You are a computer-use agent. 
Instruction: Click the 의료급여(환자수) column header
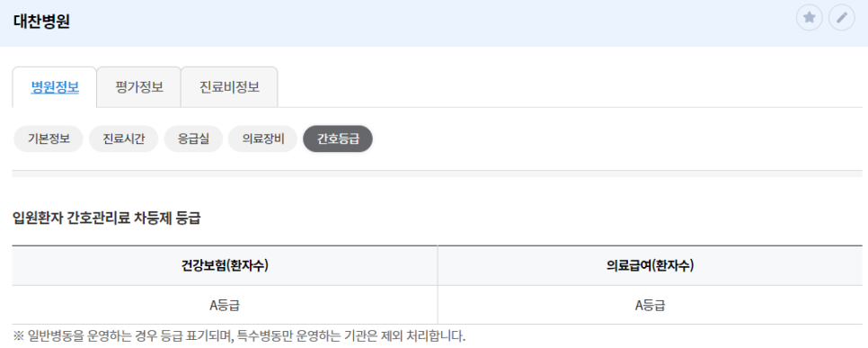pyautogui.click(x=650, y=265)
